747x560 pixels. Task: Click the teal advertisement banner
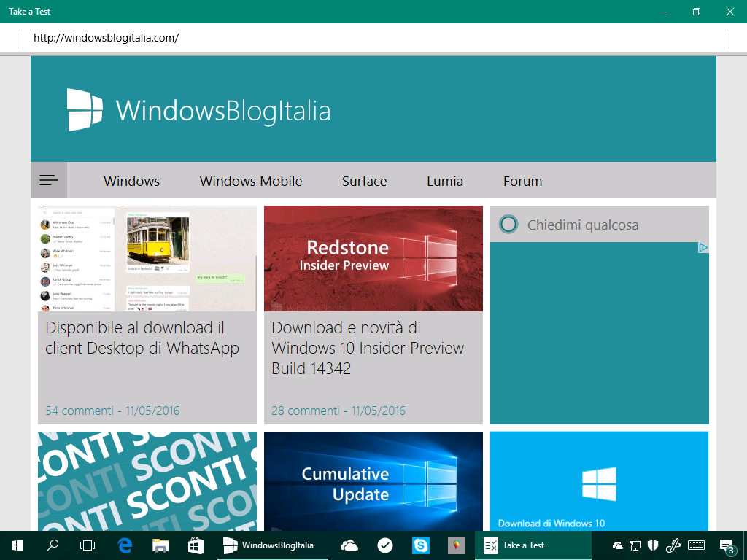(600, 332)
